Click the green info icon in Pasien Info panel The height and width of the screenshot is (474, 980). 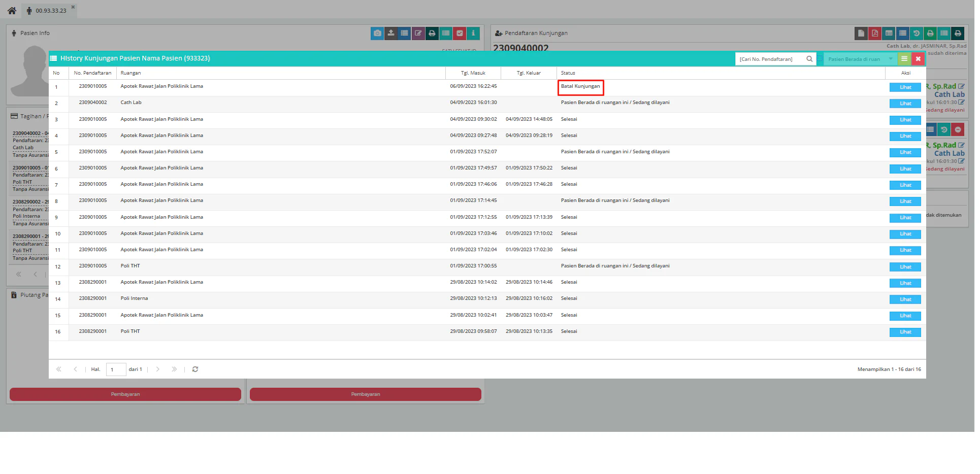coord(473,33)
